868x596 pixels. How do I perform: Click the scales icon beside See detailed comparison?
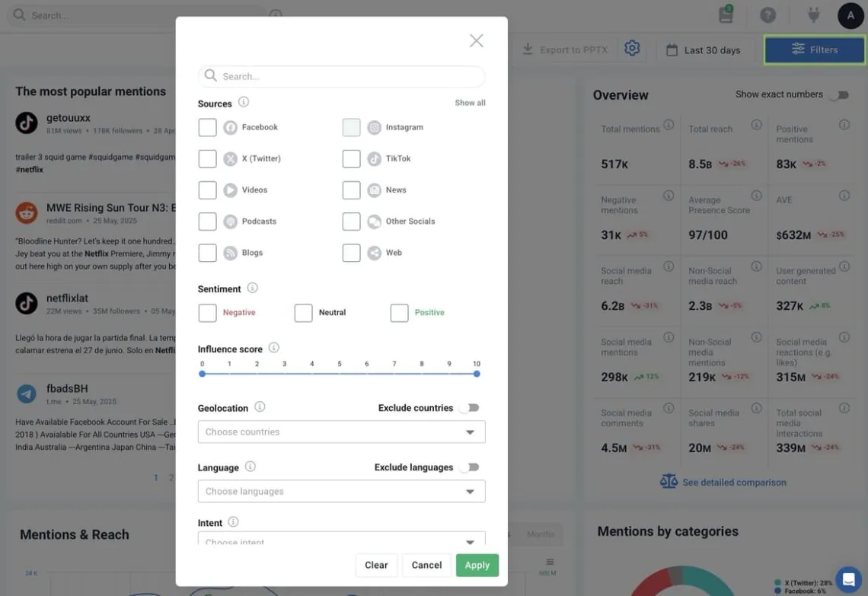(669, 481)
